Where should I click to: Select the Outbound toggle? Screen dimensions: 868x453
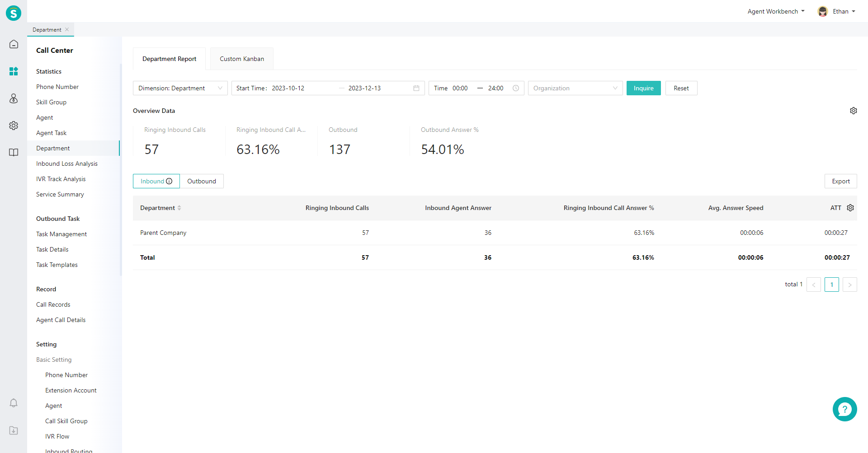click(x=202, y=181)
